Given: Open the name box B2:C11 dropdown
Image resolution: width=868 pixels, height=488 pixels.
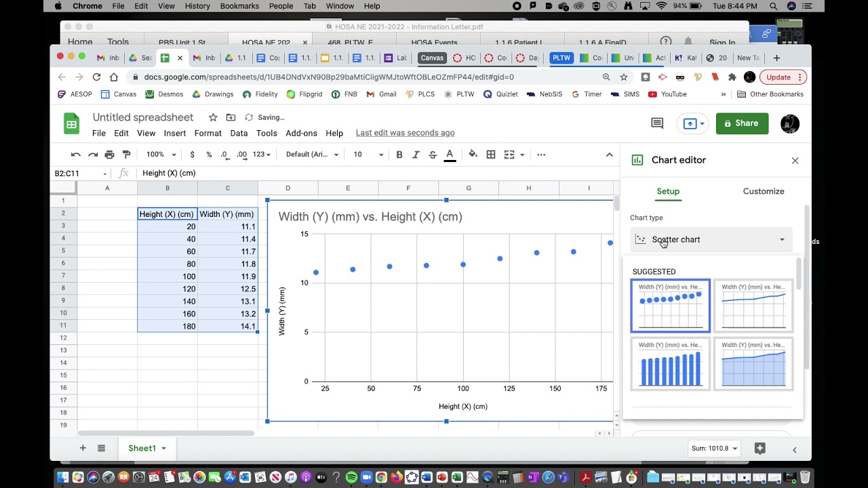Looking at the screenshot, I should (x=104, y=174).
